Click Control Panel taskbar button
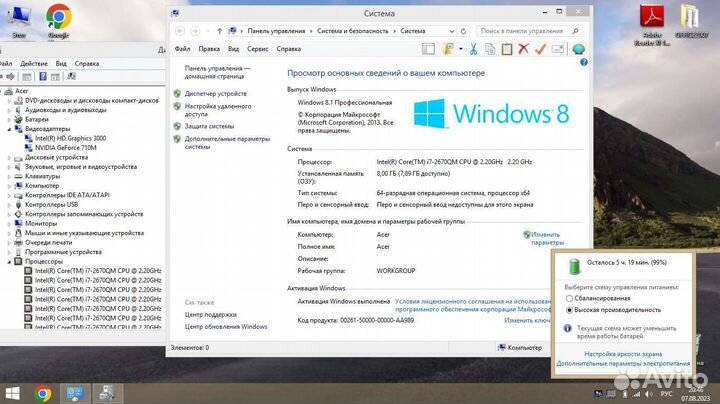This screenshot has height=404, width=720. pos(75,393)
